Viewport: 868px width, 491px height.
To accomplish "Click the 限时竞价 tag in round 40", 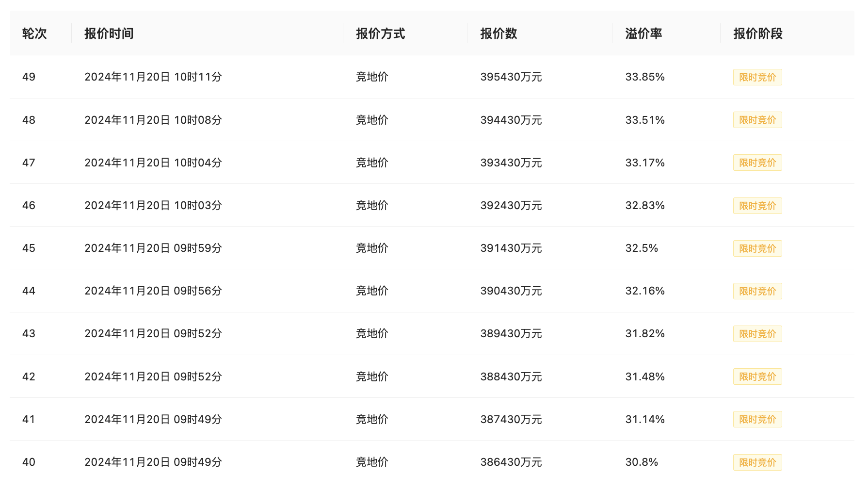I will [757, 462].
